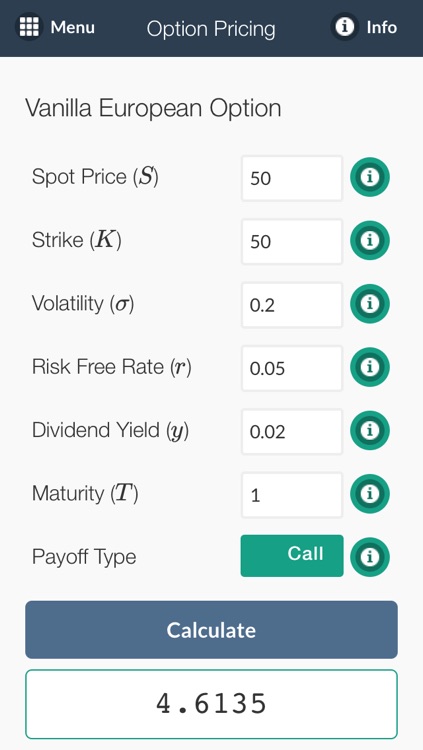The width and height of the screenshot is (423, 750).
Task: Click the Dividend Yield input box
Action: pyautogui.click(x=292, y=431)
